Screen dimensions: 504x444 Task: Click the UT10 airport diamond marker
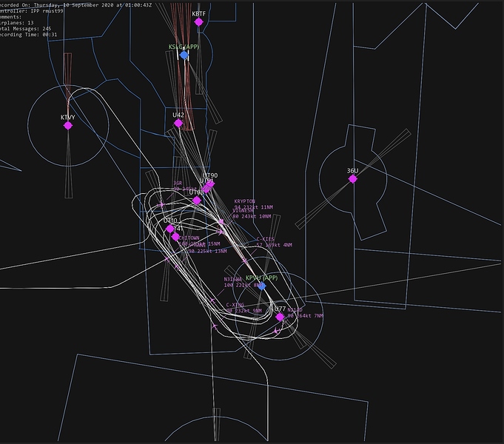tap(170, 229)
